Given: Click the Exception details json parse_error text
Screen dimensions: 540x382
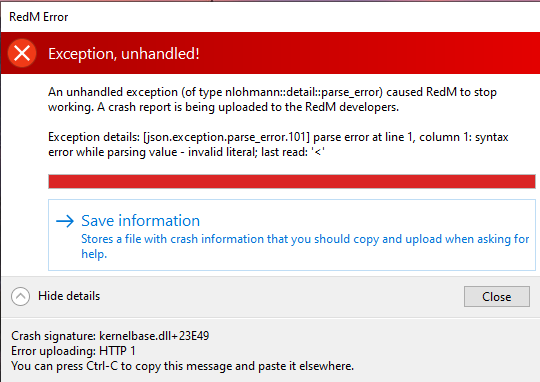Looking at the screenshot, I should pos(278,145).
